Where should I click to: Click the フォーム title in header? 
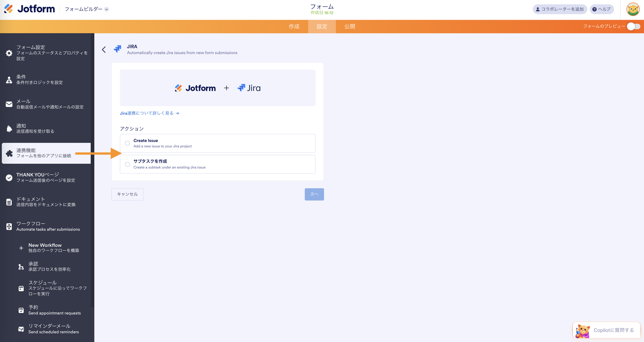[322, 7]
